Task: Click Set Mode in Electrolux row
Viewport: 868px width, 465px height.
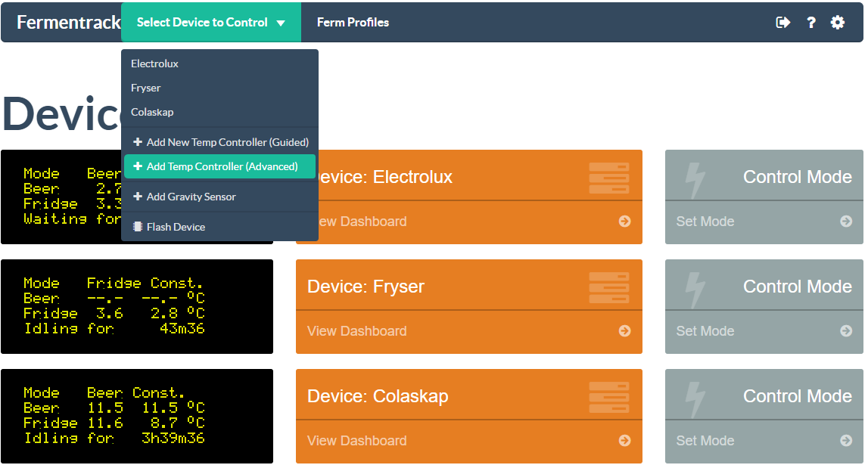Action: point(764,222)
